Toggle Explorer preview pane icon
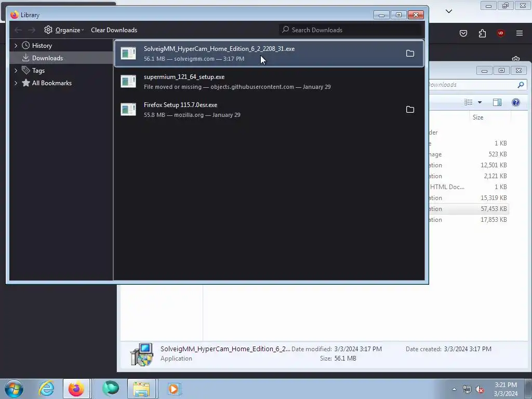 pos(497,102)
